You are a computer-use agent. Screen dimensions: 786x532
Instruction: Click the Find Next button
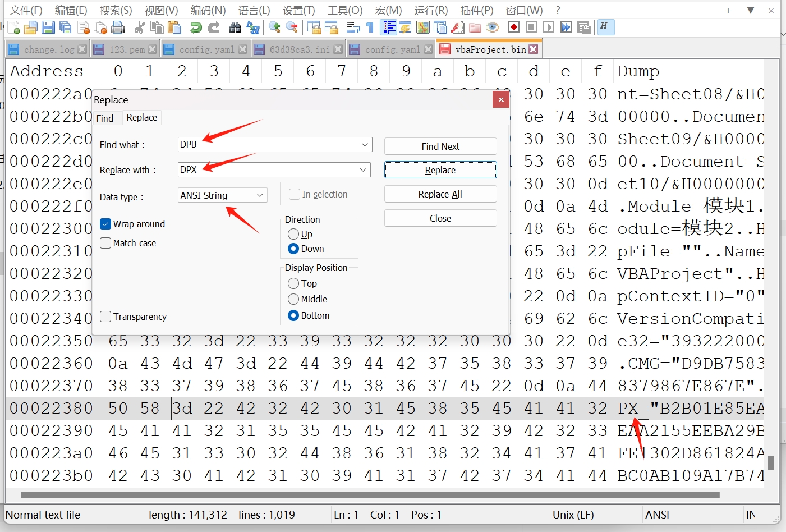pos(440,146)
